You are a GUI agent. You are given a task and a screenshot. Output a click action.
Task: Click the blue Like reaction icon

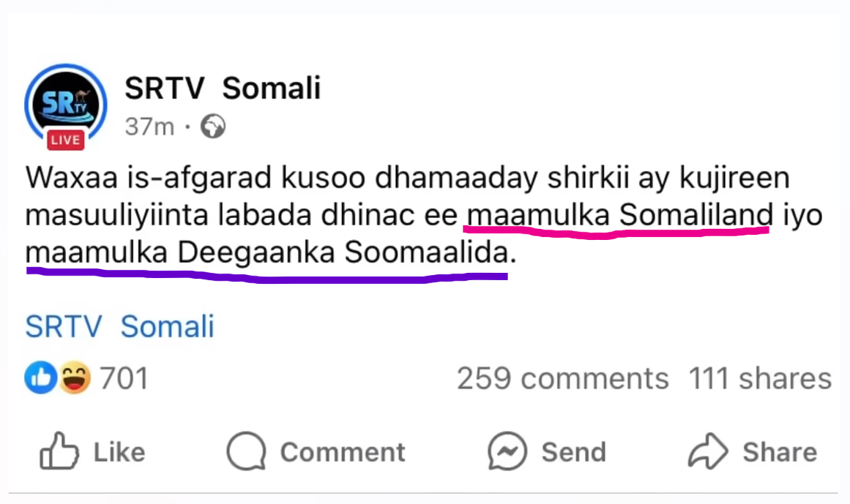pyautogui.click(x=41, y=378)
